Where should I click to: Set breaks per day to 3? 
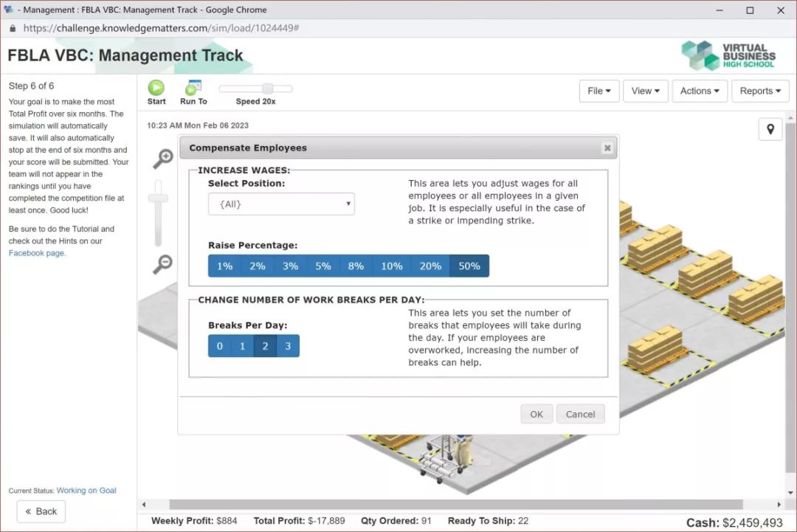[288, 346]
